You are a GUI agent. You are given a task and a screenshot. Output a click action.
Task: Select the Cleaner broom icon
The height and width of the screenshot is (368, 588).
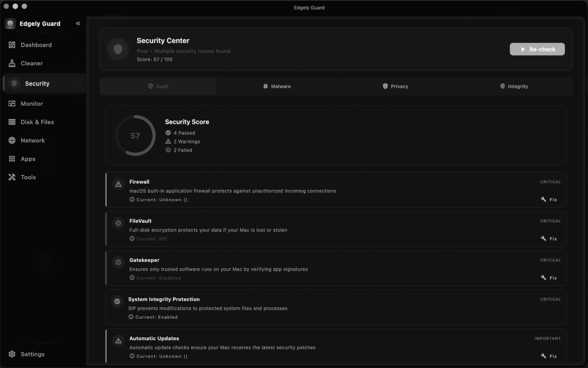(x=12, y=63)
